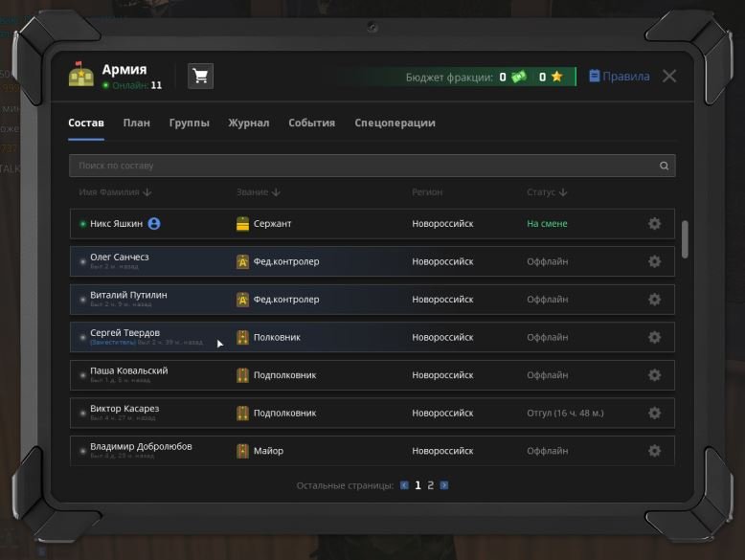Open settings gear for Сергей Твердов

[654, 337]
